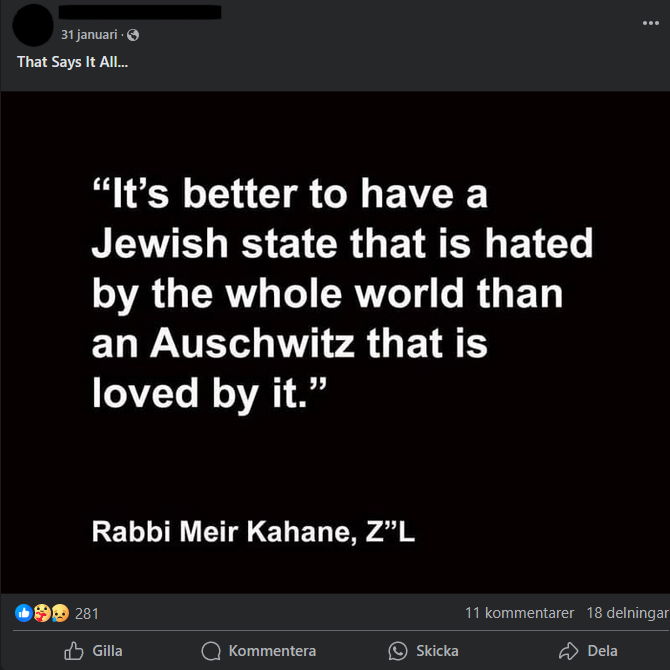Open the three-dot post options menu

(650, 22)
